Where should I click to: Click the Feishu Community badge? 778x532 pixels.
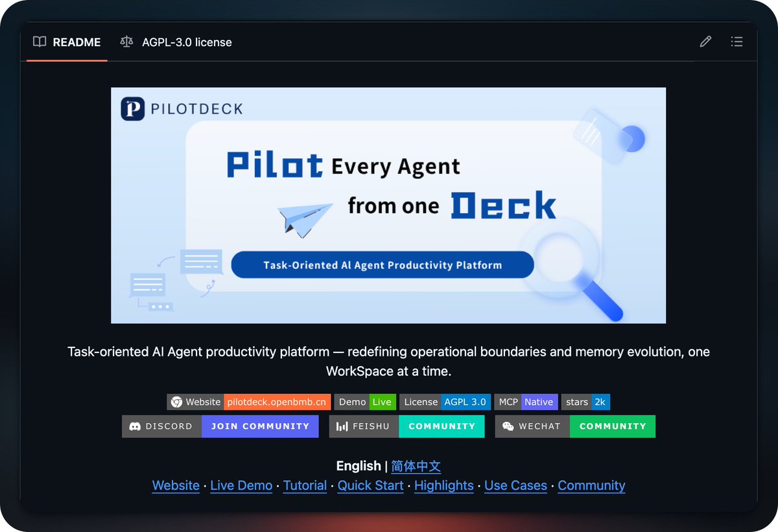click(x=407, y=426)
